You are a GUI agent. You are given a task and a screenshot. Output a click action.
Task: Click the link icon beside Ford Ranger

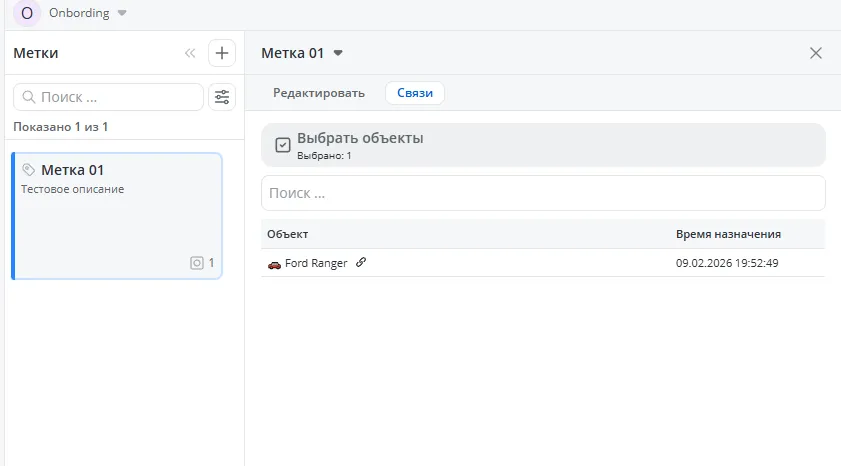[x=361, y=262]
